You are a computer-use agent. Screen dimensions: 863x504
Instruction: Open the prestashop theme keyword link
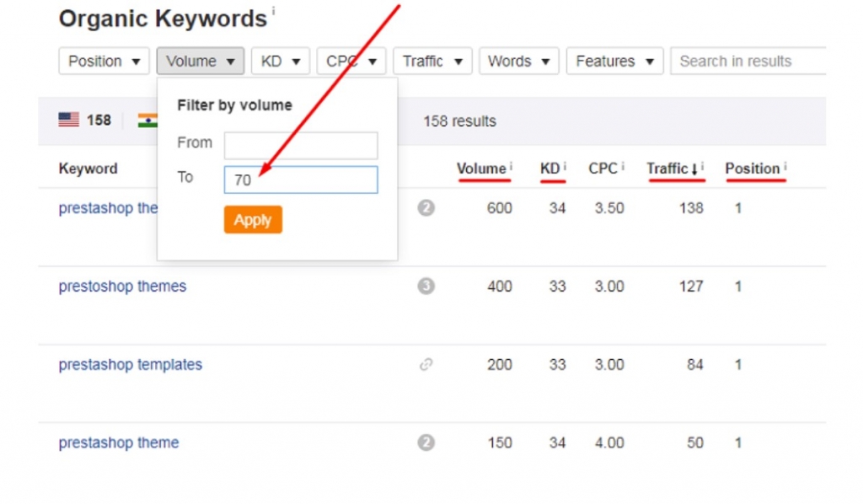118,442
